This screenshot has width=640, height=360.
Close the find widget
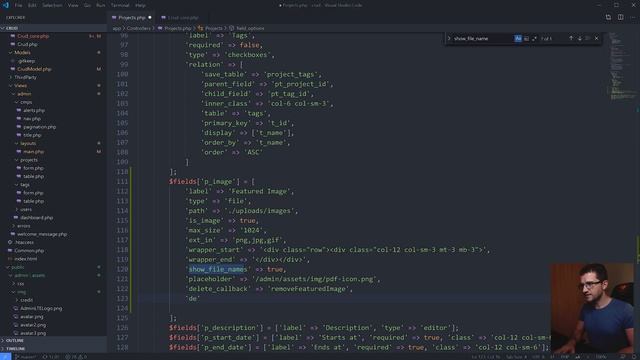point(596,38)
